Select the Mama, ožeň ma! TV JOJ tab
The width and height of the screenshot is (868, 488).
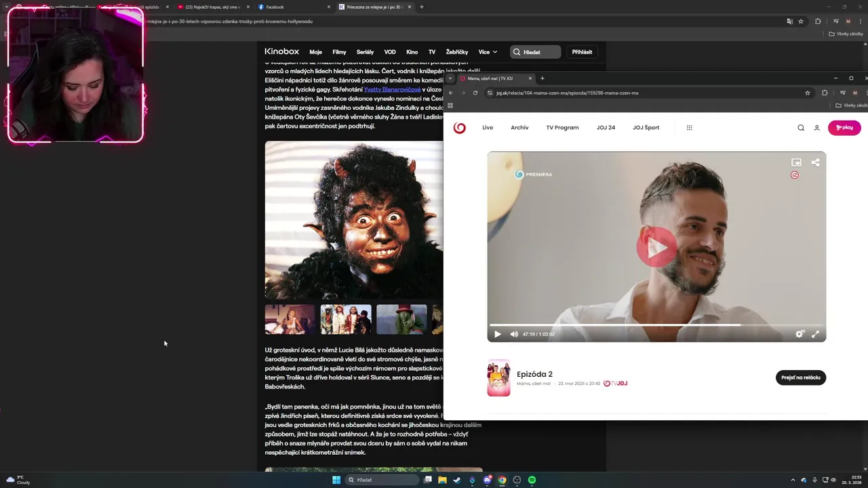tap(496, 78)
